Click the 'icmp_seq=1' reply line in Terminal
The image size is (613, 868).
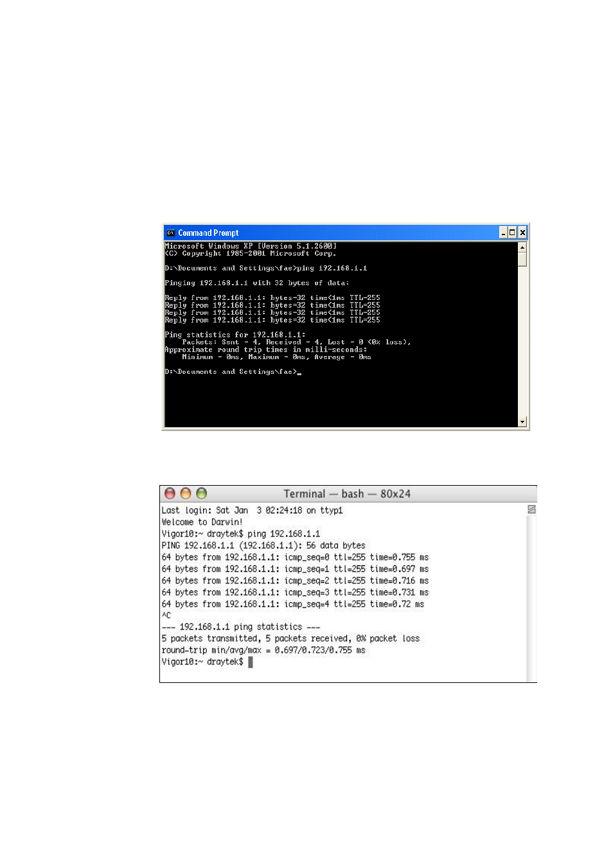(295, 569)
